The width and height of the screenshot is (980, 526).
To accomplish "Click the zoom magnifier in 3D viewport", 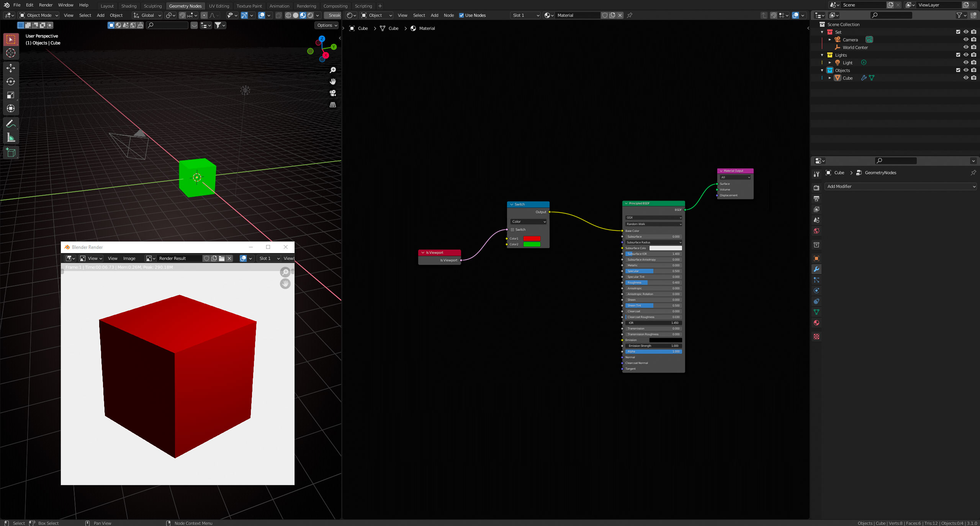I will point(333,70).
